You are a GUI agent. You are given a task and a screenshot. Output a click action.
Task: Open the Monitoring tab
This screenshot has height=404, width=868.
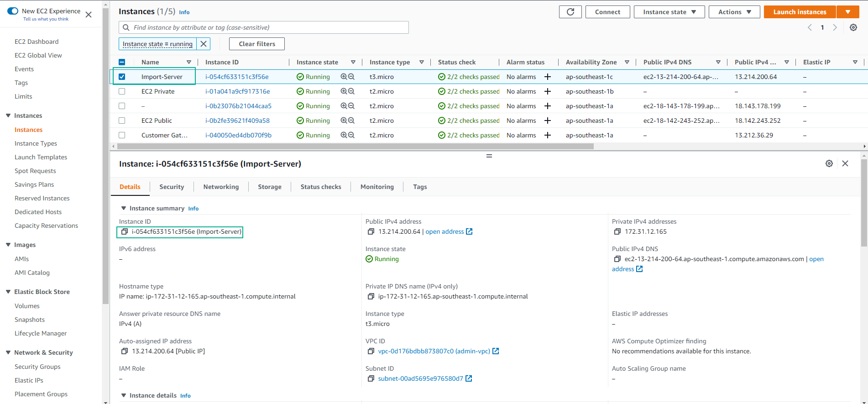point(377,187)
